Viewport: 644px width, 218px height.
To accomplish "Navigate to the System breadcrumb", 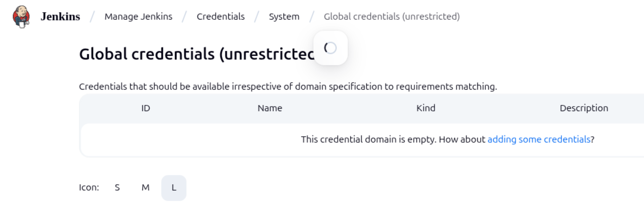I will pyautogui.click(x=284, y=16).
